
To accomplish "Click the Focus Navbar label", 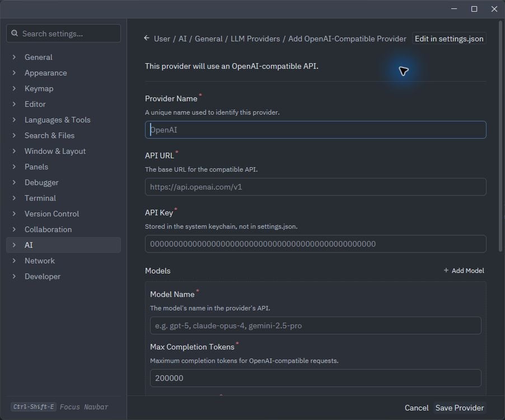I will point(84,407).
